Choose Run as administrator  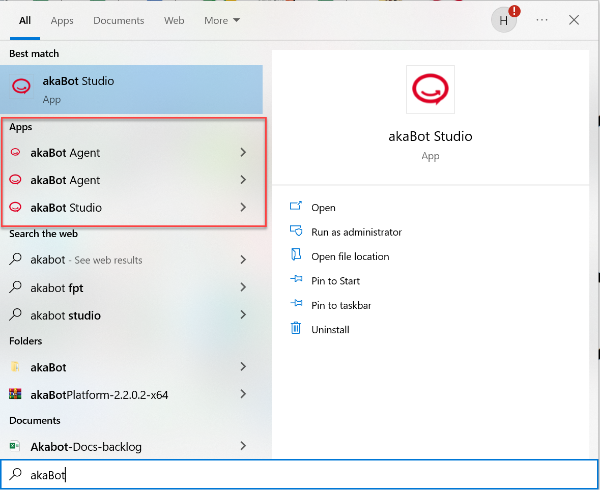tap(356, 232)
